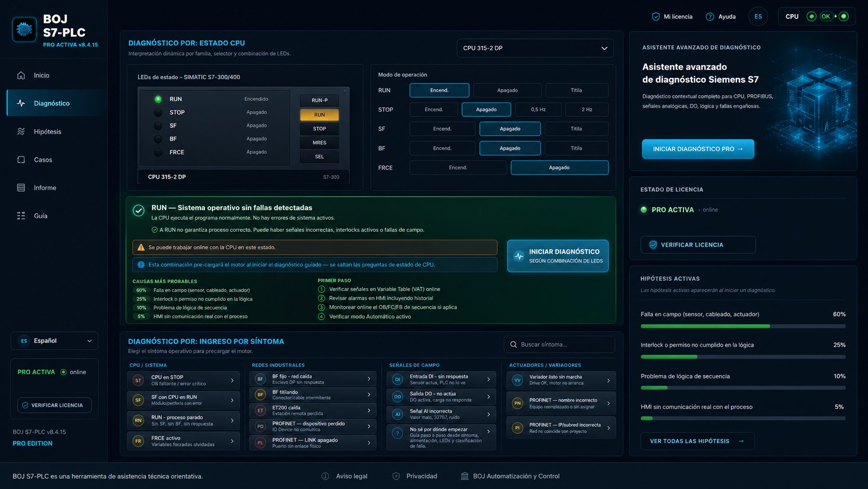Click the ES language circle in header
This screenshot has width=868, height=489.
758,17
